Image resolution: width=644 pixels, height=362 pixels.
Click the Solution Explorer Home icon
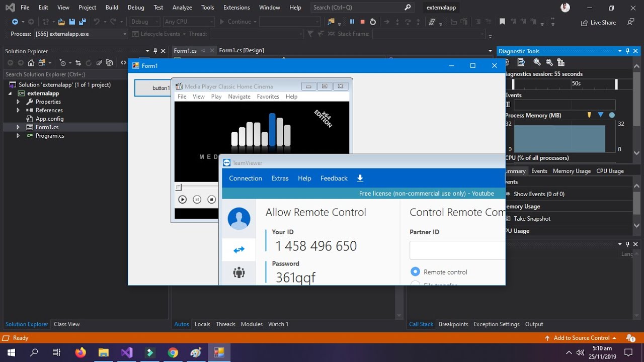point(31,63)
